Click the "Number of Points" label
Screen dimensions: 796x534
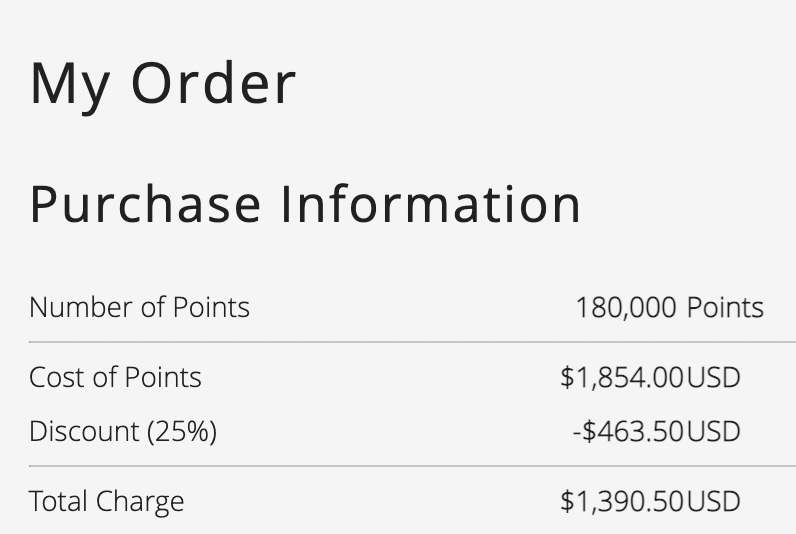pyautogui.click(x=139, y=307)
